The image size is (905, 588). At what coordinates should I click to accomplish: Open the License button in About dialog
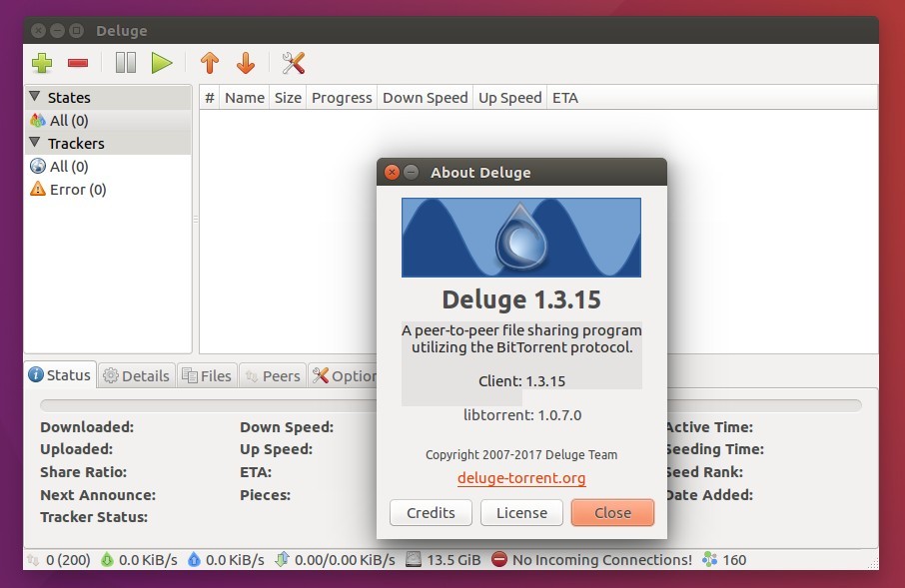pyautogui.click(x=521, y=513)
